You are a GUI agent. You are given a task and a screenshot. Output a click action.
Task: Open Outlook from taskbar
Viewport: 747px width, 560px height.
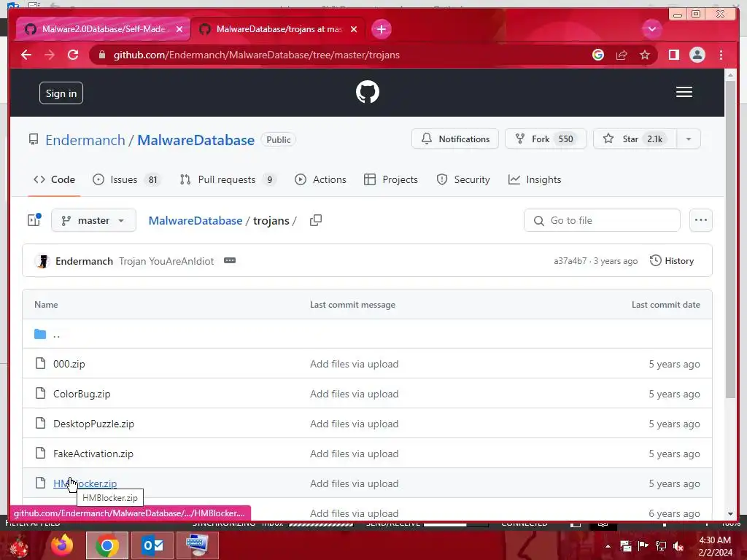point(152,545)
